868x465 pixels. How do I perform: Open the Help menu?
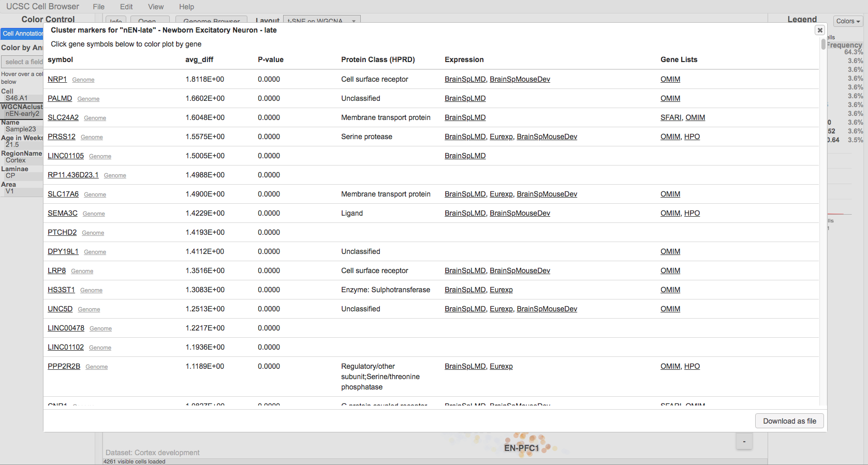(186, 7)
